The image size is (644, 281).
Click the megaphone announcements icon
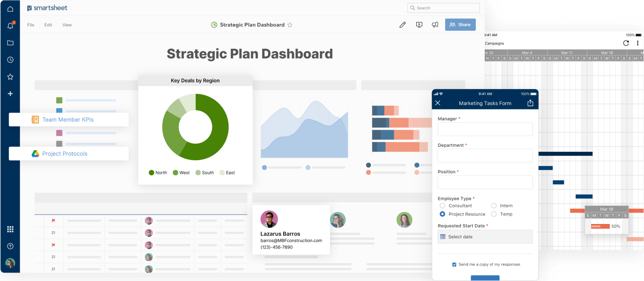click(x=435, y=25)
